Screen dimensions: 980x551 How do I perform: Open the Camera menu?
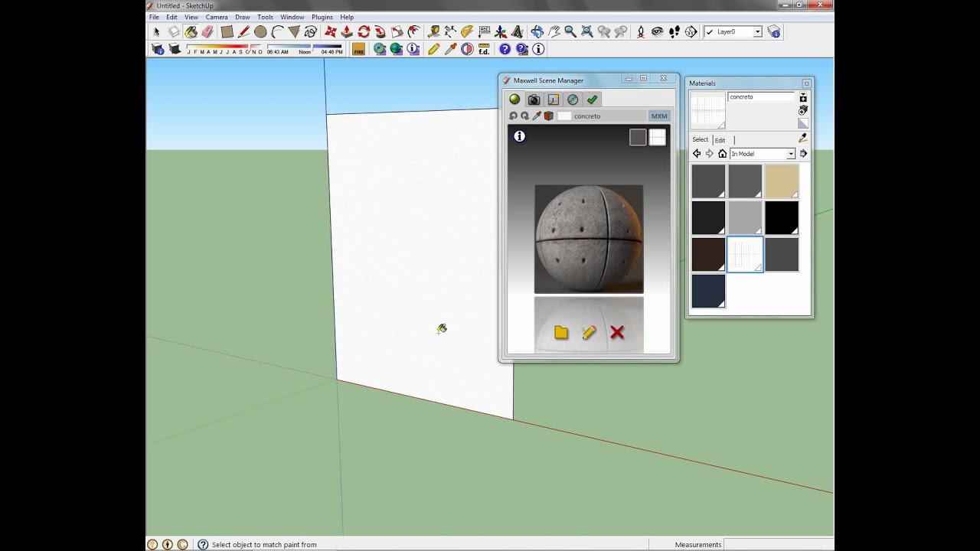(217, 17)
